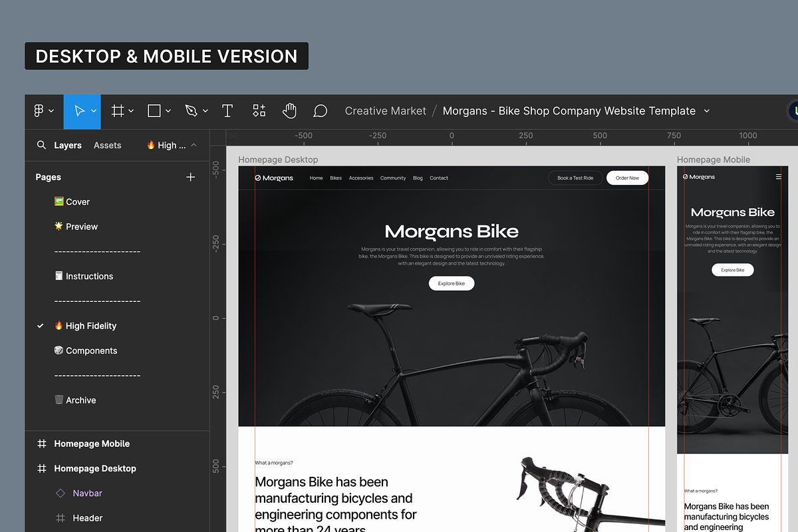This screenshot has height=532, width=798.
Task: Click the Morgans file title
Action: tap(569, 111)
